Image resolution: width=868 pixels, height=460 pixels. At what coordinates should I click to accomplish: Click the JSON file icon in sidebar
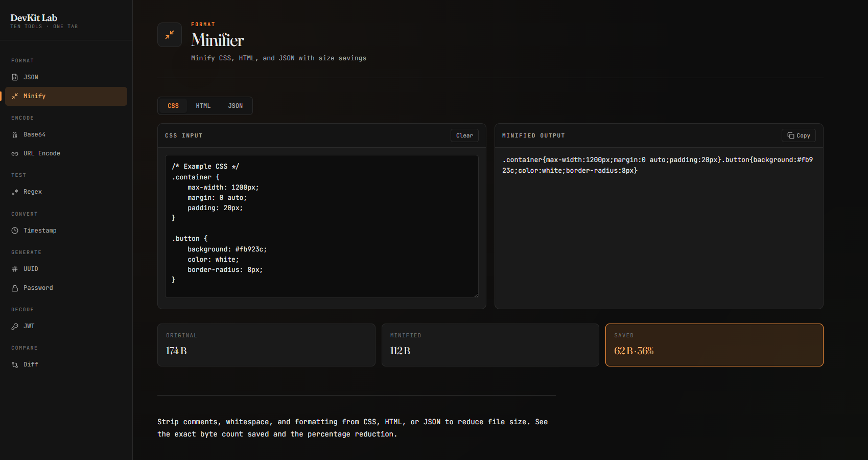[x=15, y=77]
